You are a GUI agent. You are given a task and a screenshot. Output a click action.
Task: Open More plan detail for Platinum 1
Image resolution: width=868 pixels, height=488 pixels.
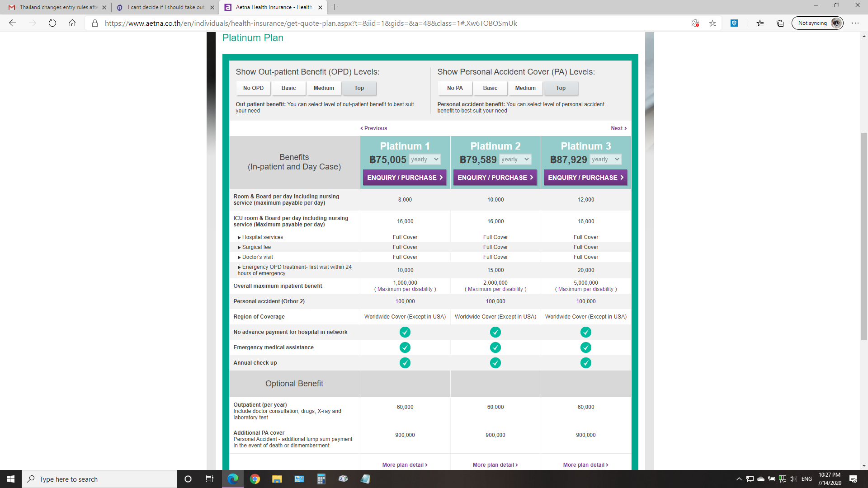pyautogui.click(x=405, y=465)
